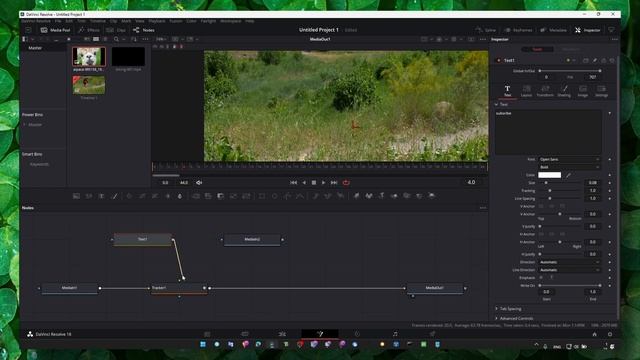
Task: Toggle the Nodes panel button
Action: click(144, 30)
